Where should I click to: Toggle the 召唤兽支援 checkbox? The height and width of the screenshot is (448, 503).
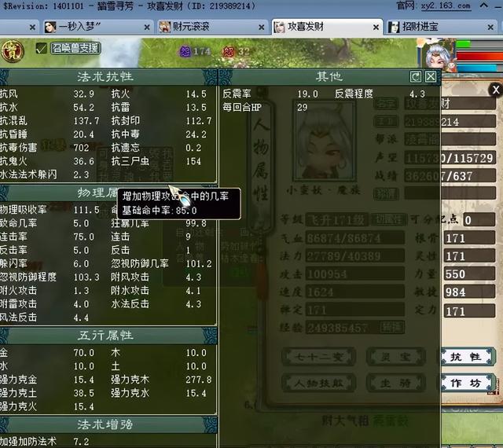(41, 49)
